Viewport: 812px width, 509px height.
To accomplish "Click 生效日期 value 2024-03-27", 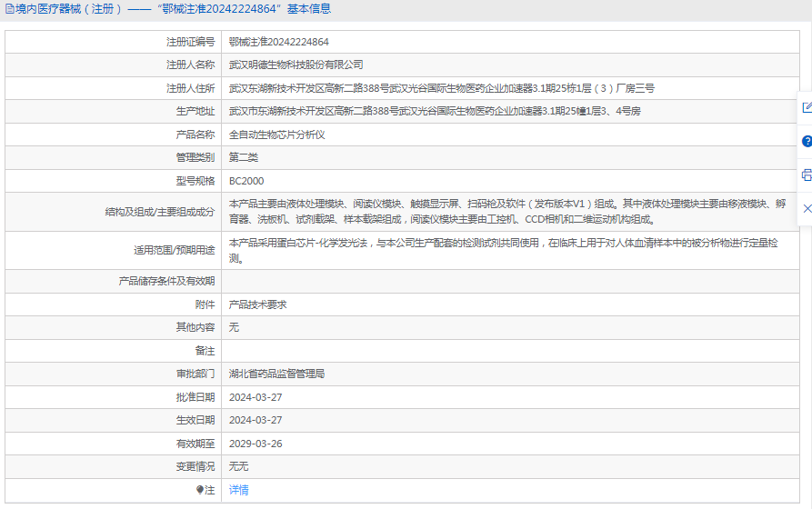I will point(256,420).
